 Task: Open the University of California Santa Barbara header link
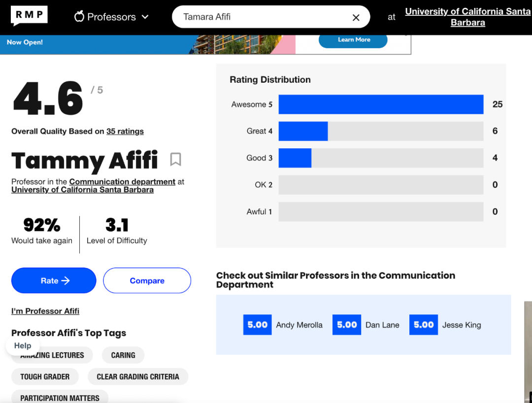467,17
